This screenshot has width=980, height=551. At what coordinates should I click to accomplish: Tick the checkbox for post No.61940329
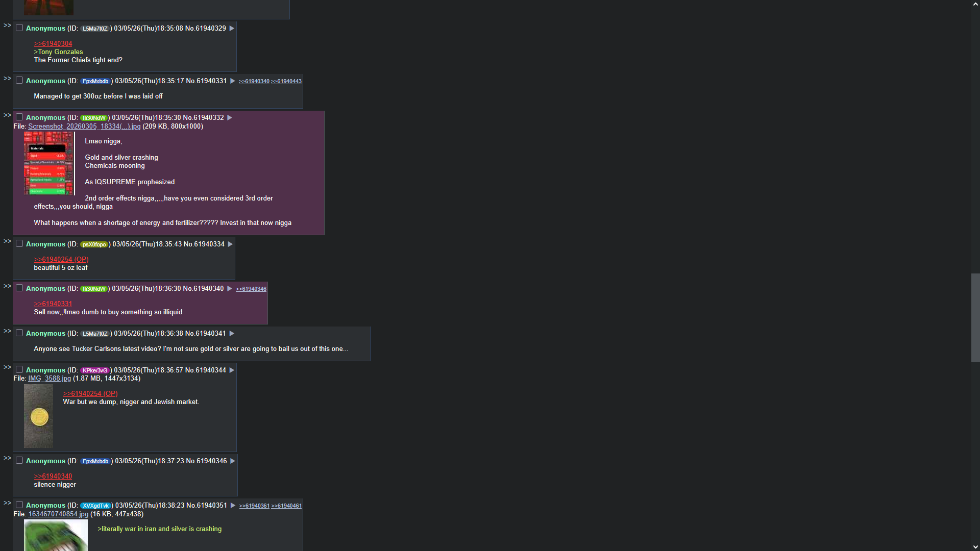click(x=19, y=28)
